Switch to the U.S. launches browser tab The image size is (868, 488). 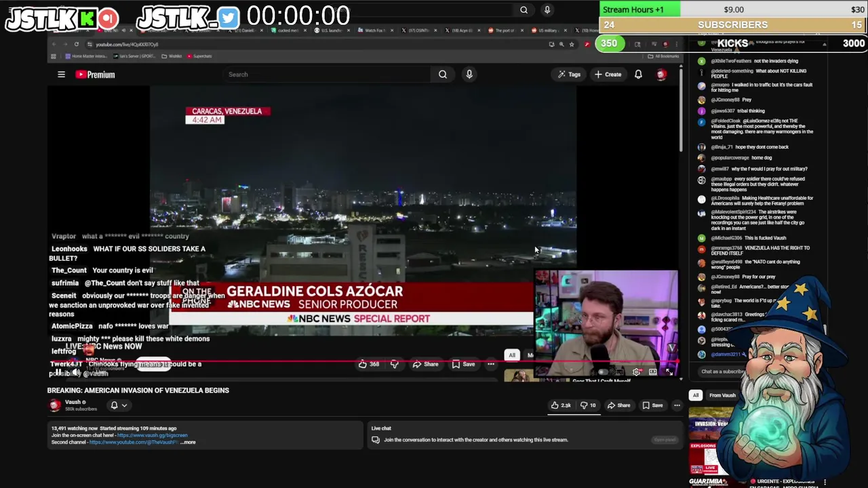[330, 30]
